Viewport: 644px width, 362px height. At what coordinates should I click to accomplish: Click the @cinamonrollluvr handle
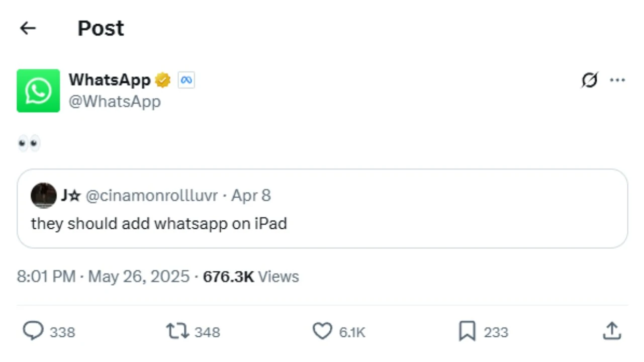pyautogui.click(x=152, y=196)
